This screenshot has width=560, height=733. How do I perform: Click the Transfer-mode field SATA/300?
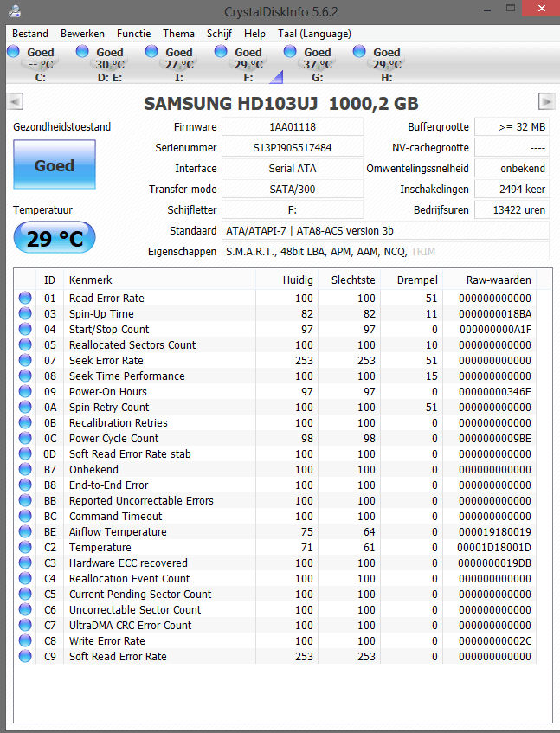[293, 190]
